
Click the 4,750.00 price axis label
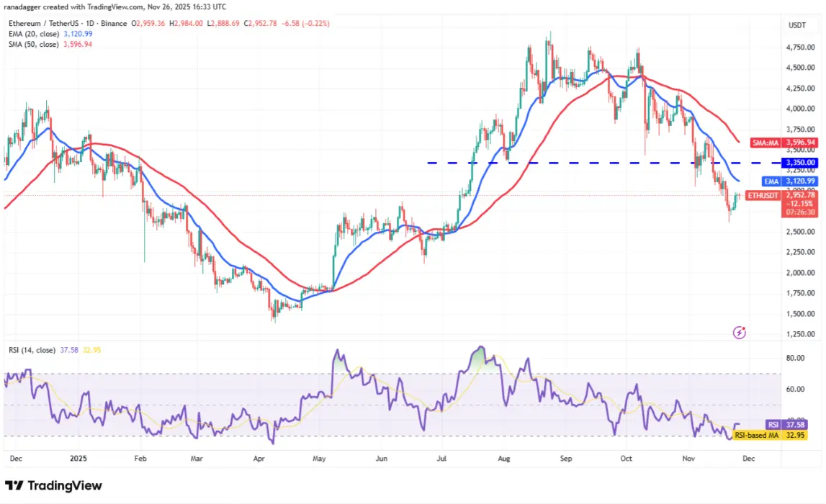(800, 48)
